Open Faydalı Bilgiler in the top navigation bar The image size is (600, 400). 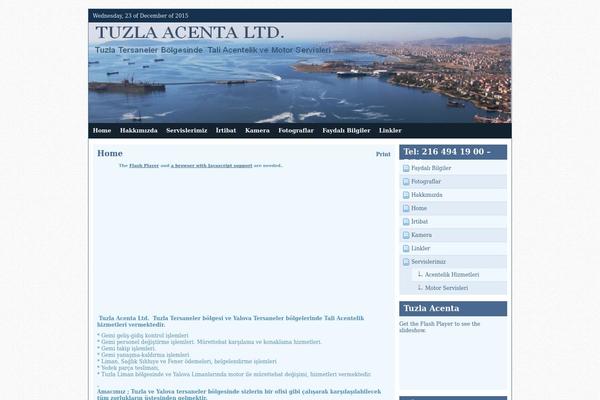(346, 131)
